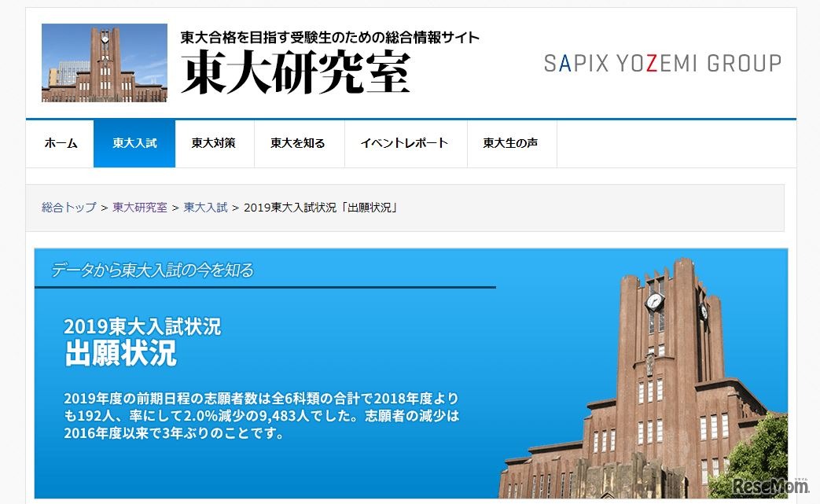Click the currently active 東大入試 tab
This screenshot has height=504, width=820.
[x=134, y=143]
